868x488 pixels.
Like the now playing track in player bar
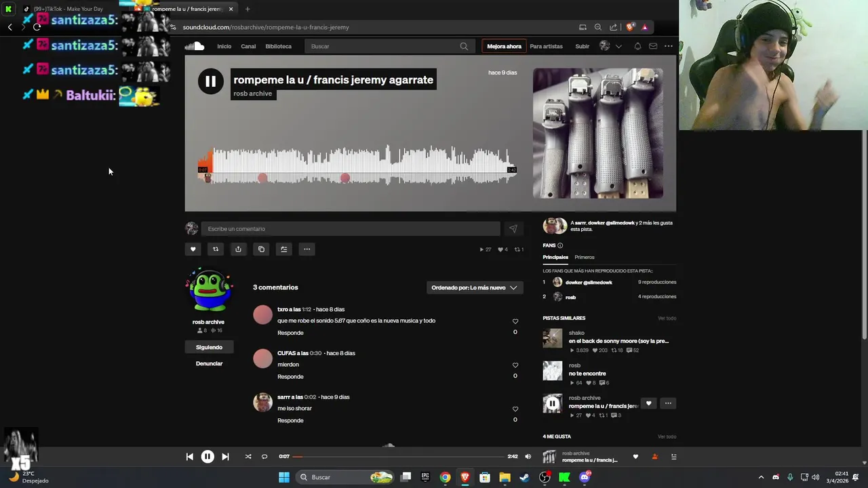635,457
